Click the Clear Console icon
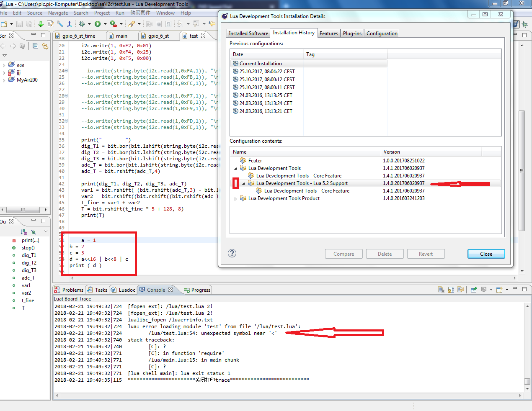This screenshot has height=411, width=532. (441, 290)
